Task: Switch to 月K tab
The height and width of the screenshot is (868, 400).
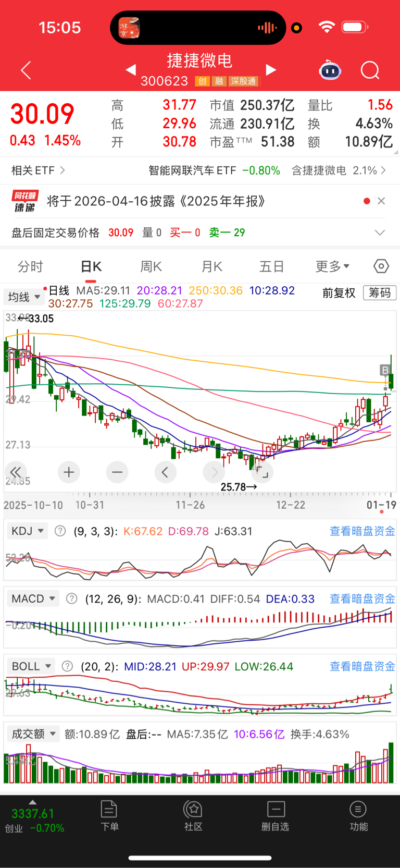Action: (x=211, y=267)
